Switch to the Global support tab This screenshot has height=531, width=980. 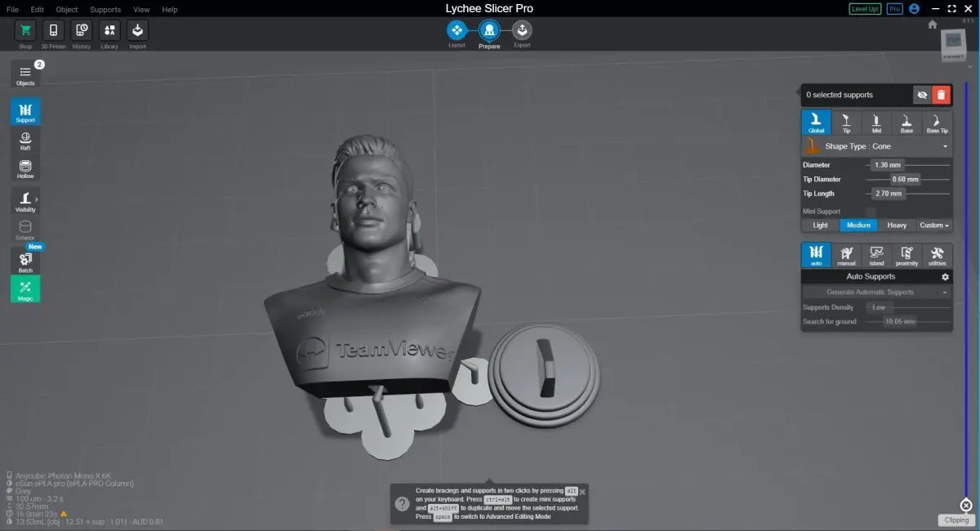pos(816,123)
